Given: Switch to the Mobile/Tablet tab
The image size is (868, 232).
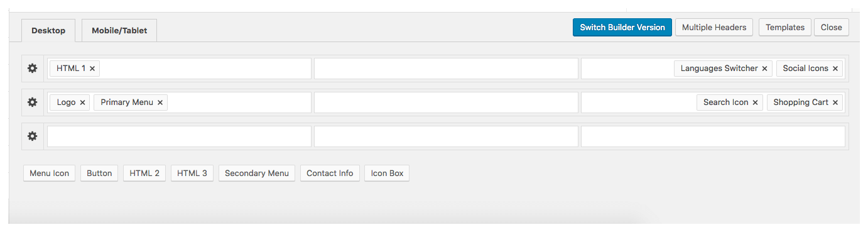Looking at the screenshot, I should click(119, 30).
